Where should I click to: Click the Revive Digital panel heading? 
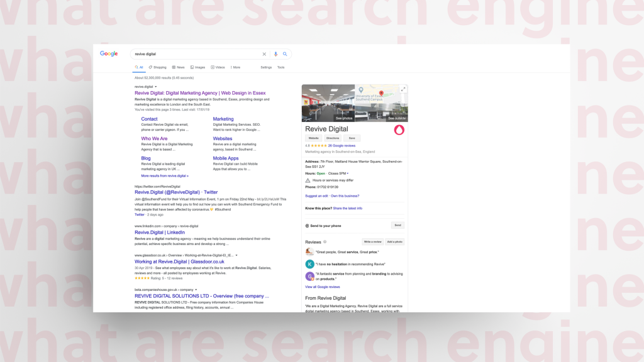coord(326,129)
